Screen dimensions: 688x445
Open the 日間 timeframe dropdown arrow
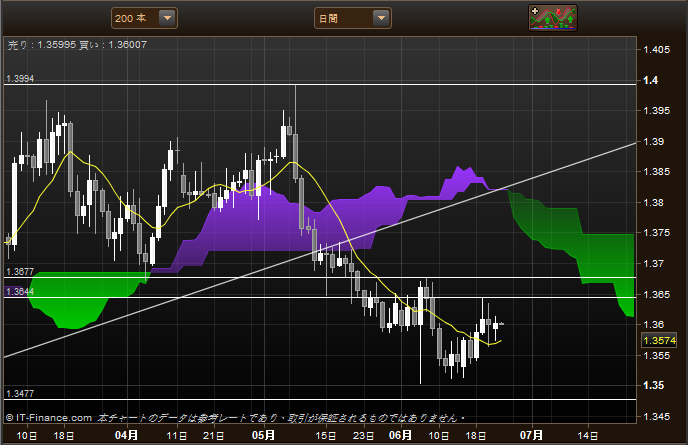click(x=381, y=18)
